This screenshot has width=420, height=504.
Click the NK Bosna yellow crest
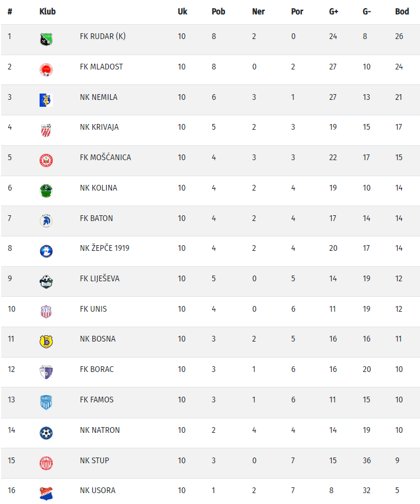tap(46, 342)
